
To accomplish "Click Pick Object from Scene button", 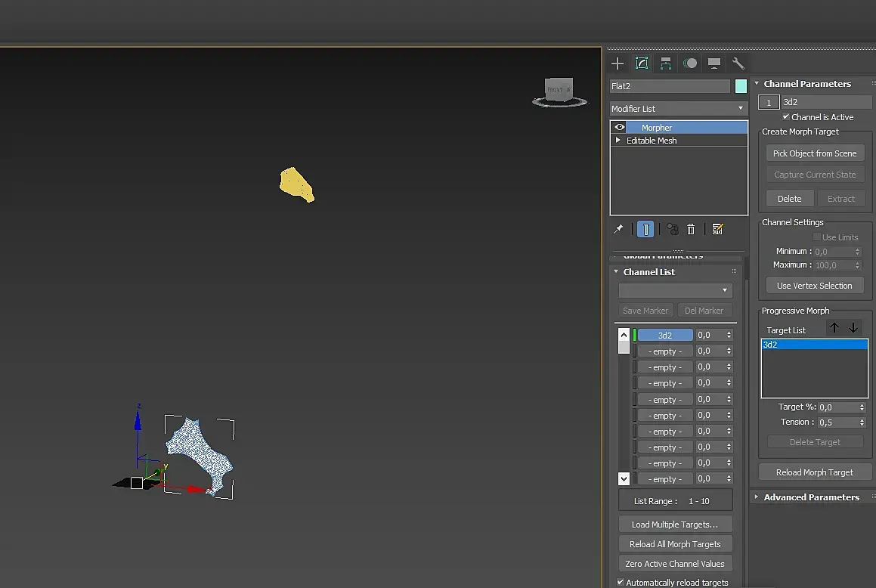I will 815,153.
